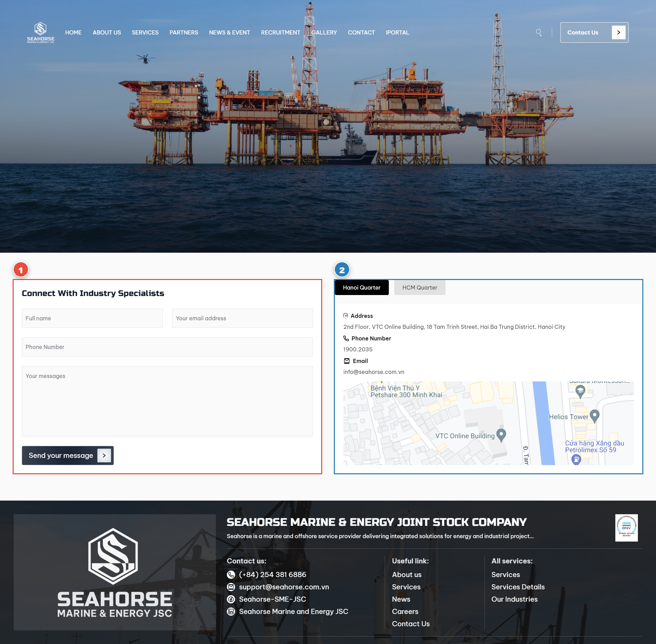Click the Petrolimex gas station map marker
This screenshot has width=656, height=644.
pyautogui.click(x=576, y=459)
